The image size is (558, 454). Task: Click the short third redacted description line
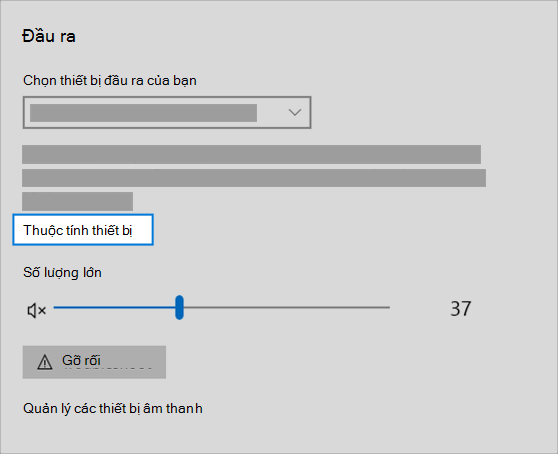tap(78, 201)
